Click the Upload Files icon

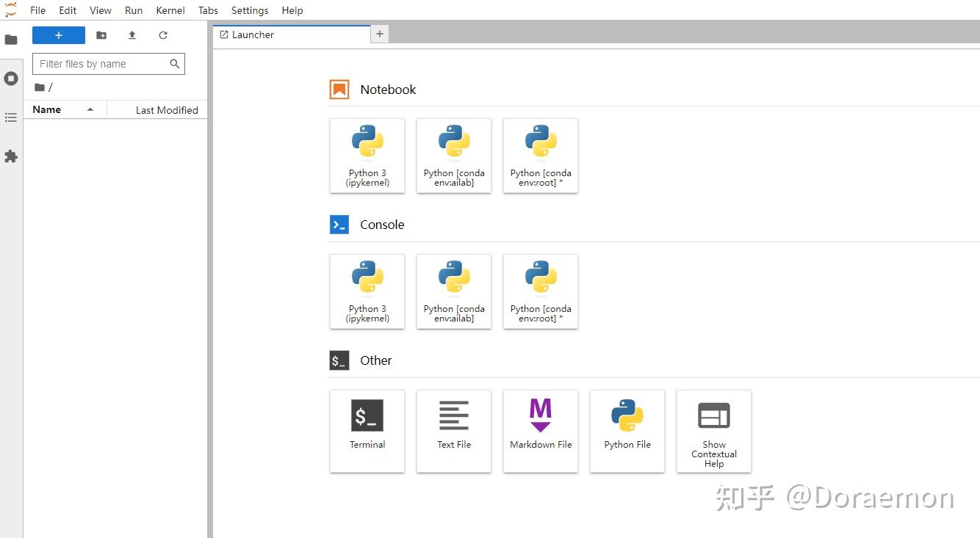(x=132, y=35)
